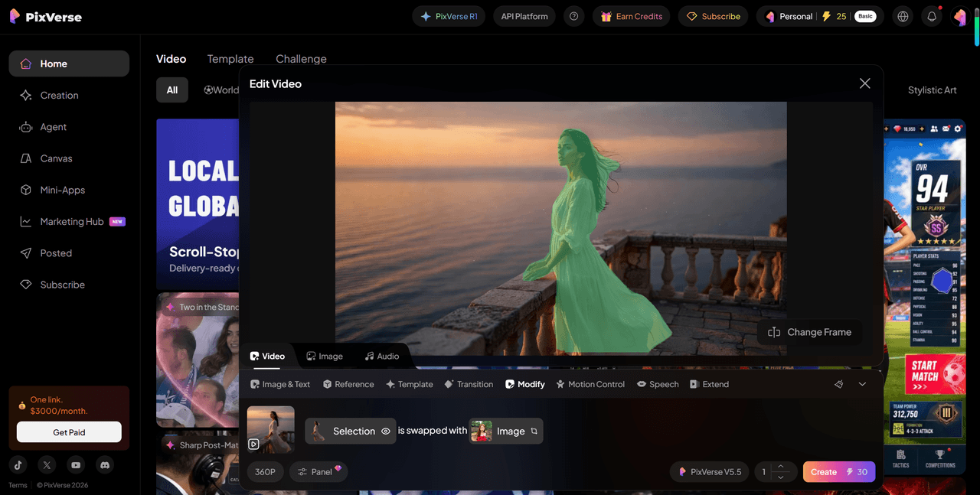Open the Terms link
The height and width of the screenshot is (495, 980).
click(18, 485)
